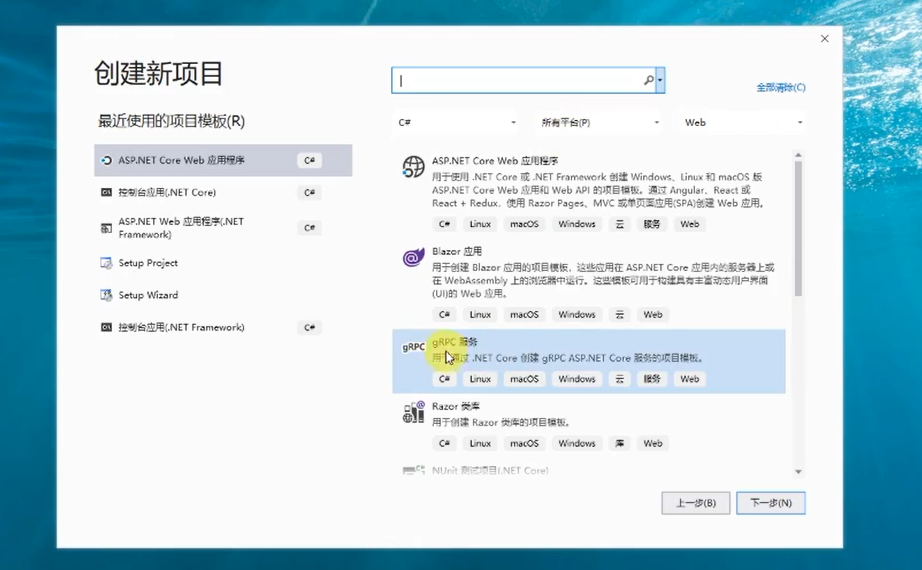
Task: Click the Razor class library icon
Action: point(413,412)
